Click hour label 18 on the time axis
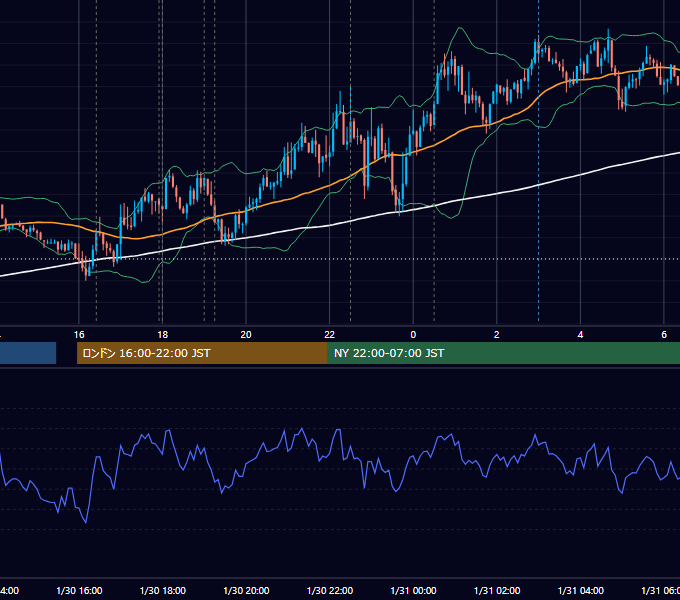Viewport: 680px width, 600px height. tap(162, 335)
